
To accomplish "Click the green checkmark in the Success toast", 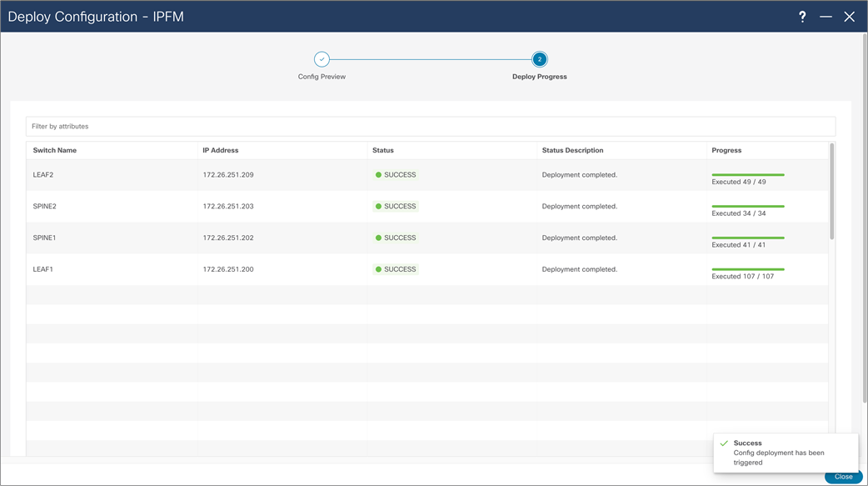I will [x=724, y=443].
